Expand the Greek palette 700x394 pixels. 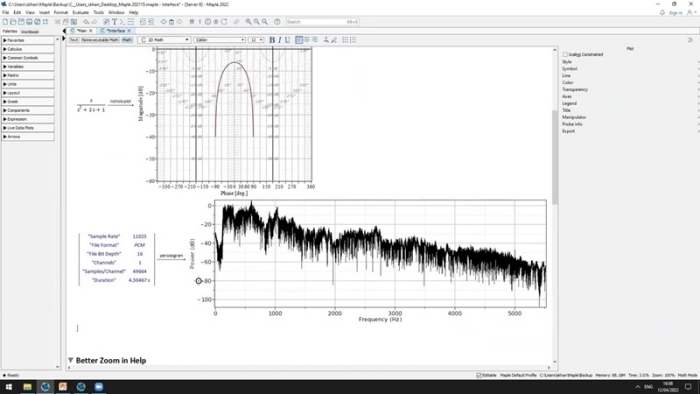click(x=28, y=102)
